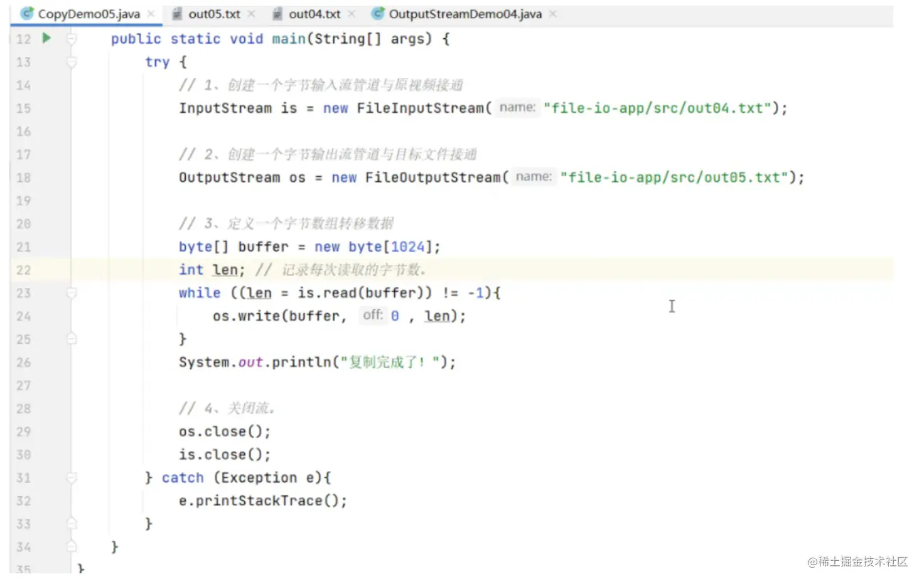Viewport: 924px width, 584px height.
Task: Click the run gutter arrow beside main method
Action: coord(46,38)
